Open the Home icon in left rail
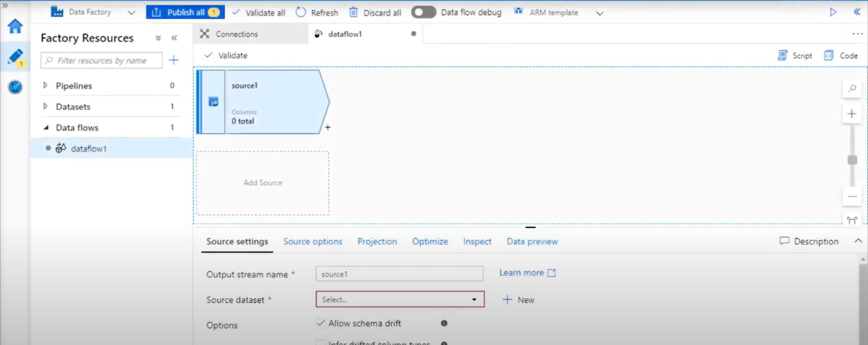This screenshot has height=345, width=868. click(x=15, y=26)
